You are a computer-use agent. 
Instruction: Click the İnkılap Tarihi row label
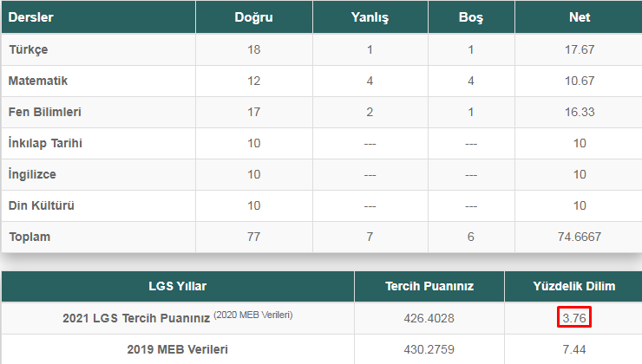[x=45, y=143]
